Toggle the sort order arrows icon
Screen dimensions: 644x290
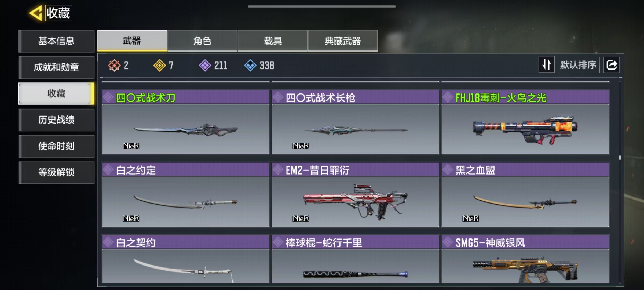(546, 65)
